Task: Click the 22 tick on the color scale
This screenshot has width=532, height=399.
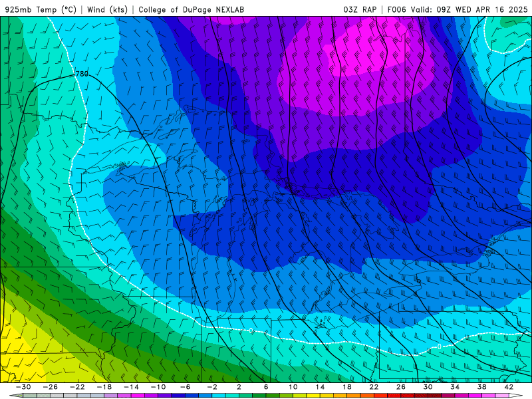Action: click(x=374, y=387)
